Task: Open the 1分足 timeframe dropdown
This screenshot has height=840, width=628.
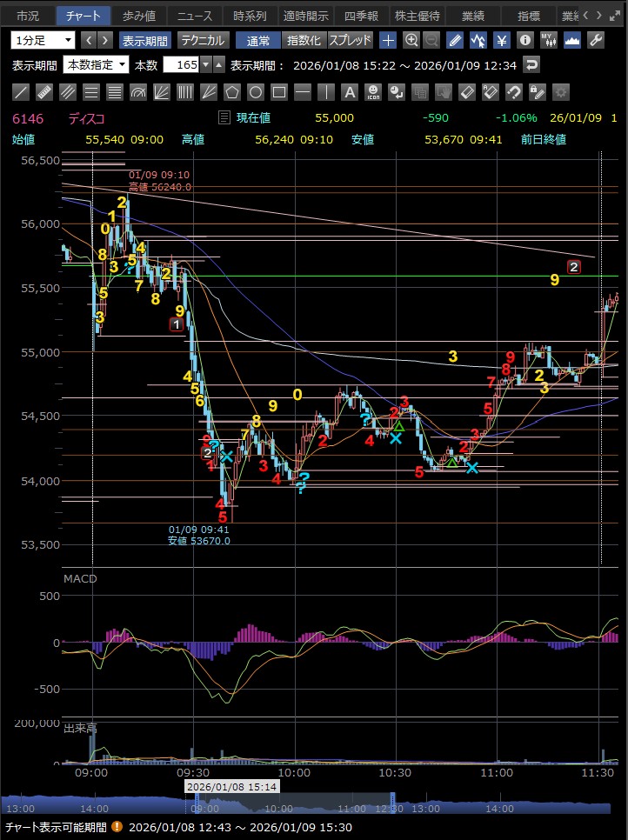Action: tap(43, 40)
